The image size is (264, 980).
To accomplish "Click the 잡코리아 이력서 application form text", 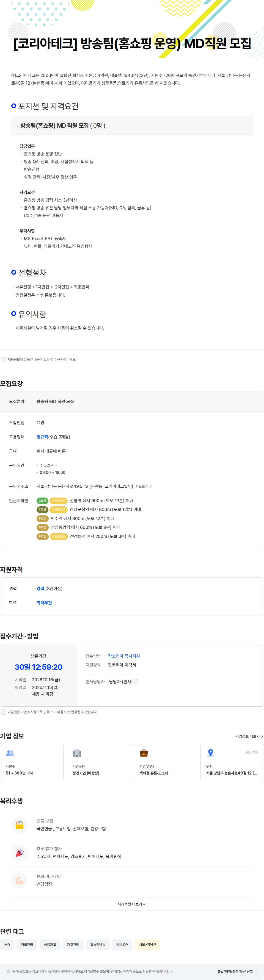I will [122, 665].
